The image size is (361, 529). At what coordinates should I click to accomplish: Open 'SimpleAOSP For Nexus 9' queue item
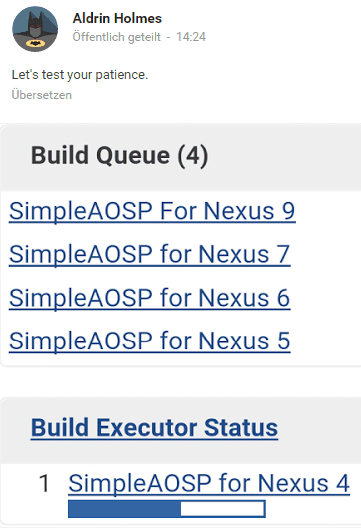[x=152, y=211]
